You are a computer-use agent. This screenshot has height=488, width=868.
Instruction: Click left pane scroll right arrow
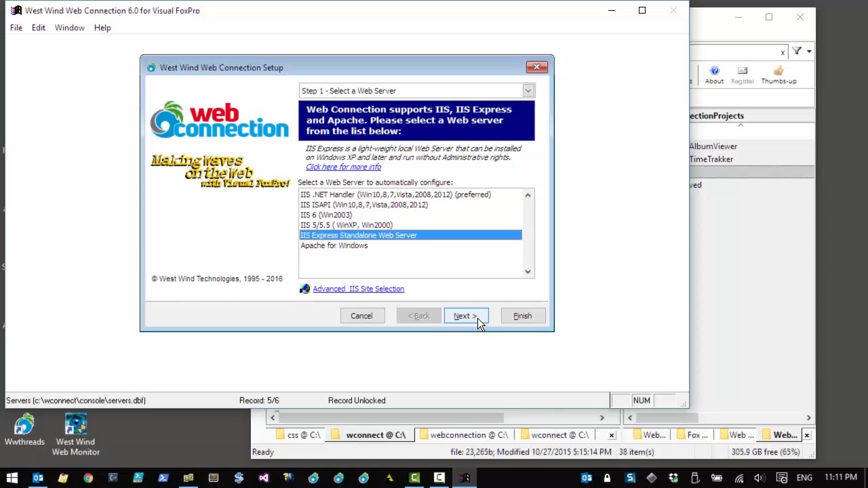[601, 418]
